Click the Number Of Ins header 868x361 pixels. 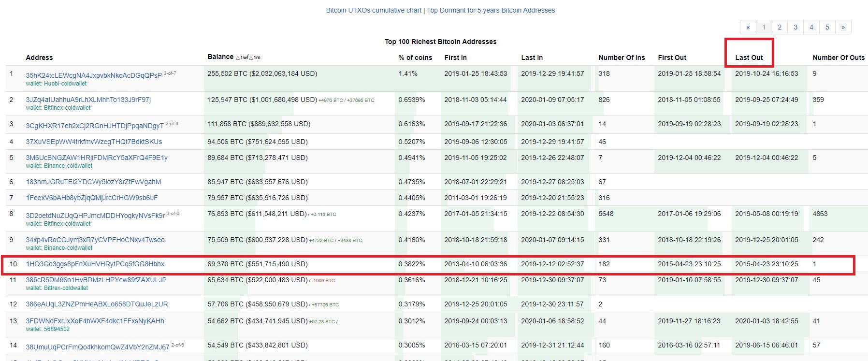coord(622,58)
